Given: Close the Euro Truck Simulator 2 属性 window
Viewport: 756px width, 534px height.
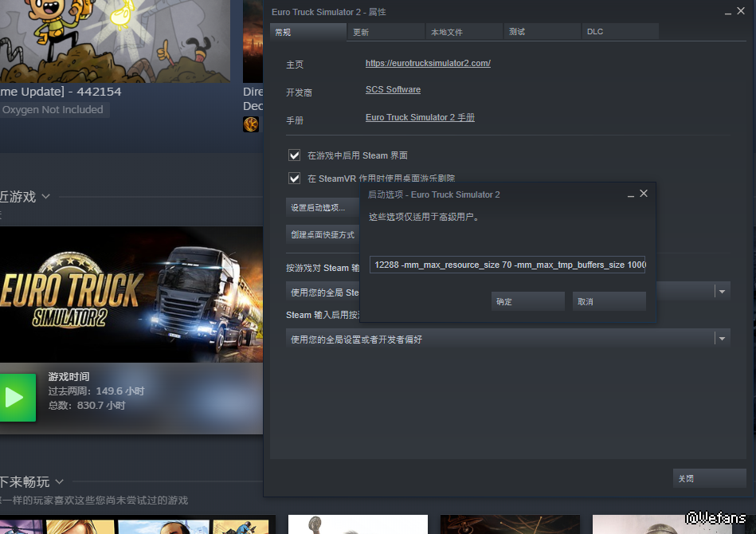Looking at the screenshot, I should tap(741, 10).
